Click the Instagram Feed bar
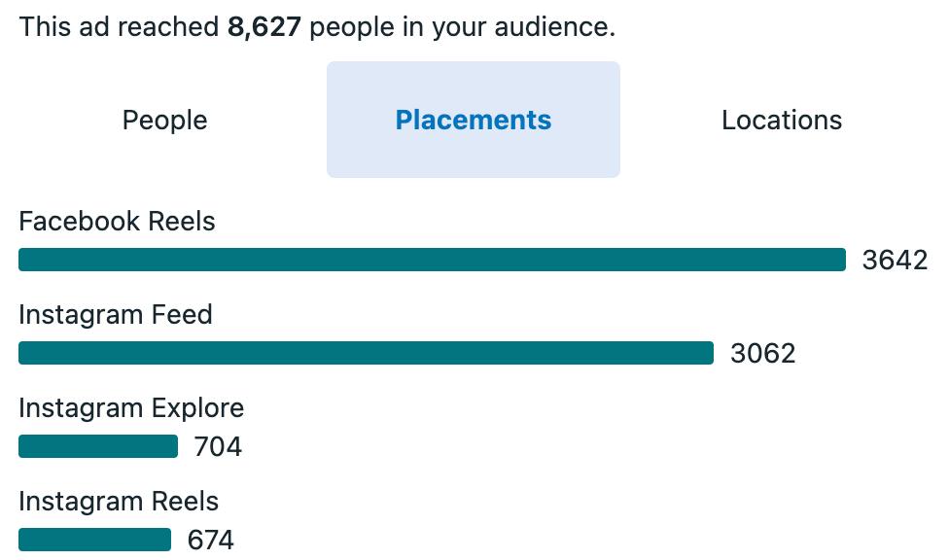The height and width of the screenshot is (560, 949). pyautogui.click(x=367, y=353)
